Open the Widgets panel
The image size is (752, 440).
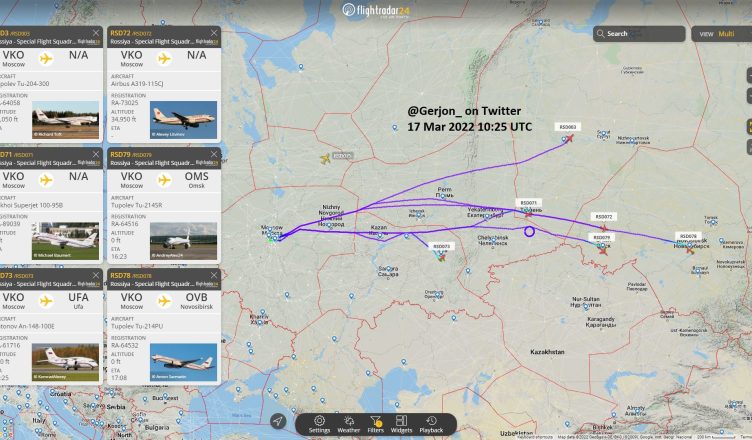click(401, 424)
